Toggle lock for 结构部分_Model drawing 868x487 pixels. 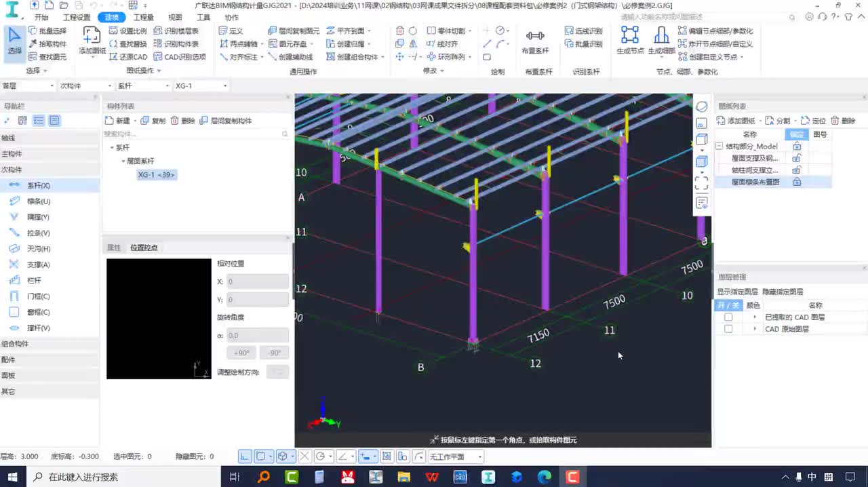click(x=797, y=147)
